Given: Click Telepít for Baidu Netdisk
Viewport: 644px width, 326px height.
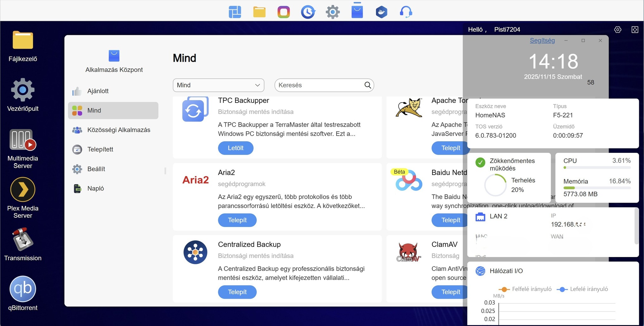Looking at the screenshot, I should (x=450, y=220).
